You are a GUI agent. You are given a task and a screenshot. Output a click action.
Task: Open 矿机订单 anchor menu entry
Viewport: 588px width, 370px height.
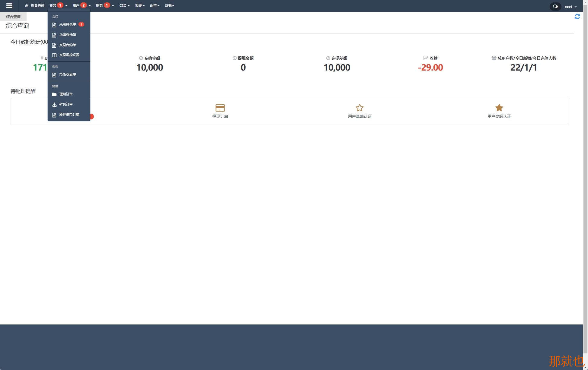[66, 104]
